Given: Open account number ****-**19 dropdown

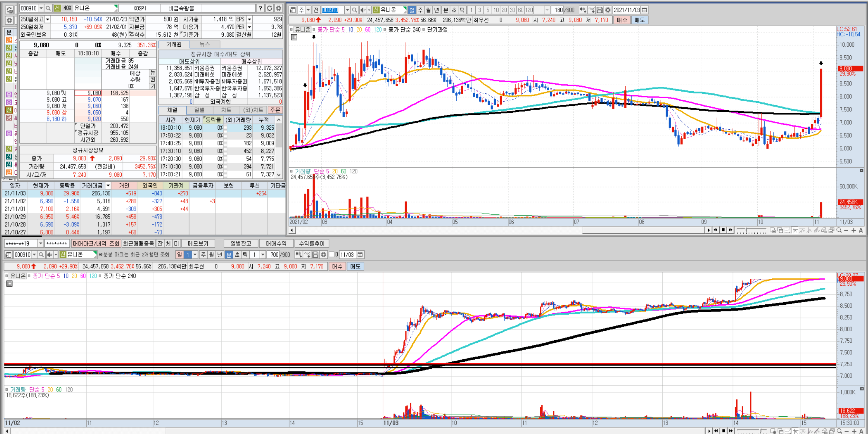Looking at the screenshot, I should [40, 243].
